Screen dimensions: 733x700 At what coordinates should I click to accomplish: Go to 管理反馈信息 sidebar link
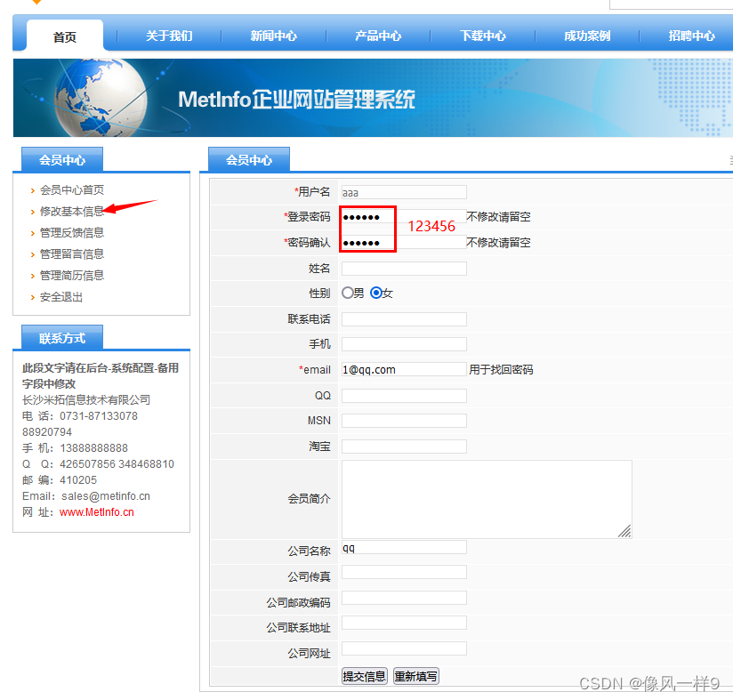tap(72, 233)
